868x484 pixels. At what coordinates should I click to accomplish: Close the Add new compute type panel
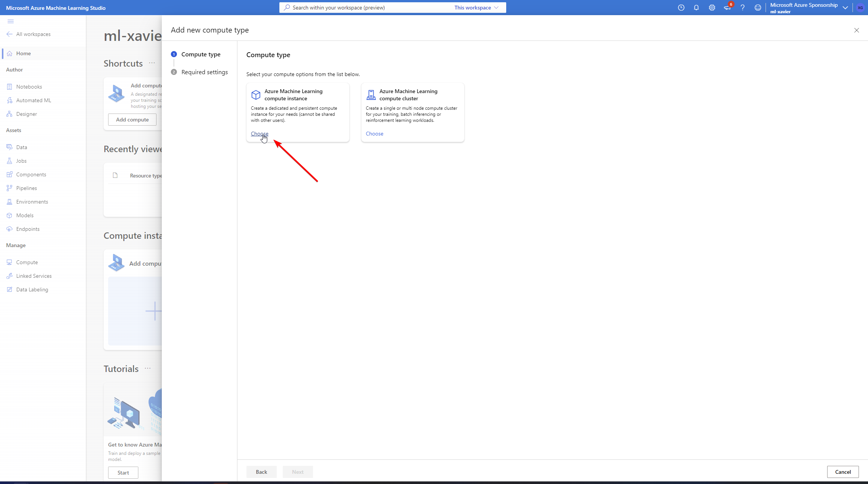pos(856,30)
